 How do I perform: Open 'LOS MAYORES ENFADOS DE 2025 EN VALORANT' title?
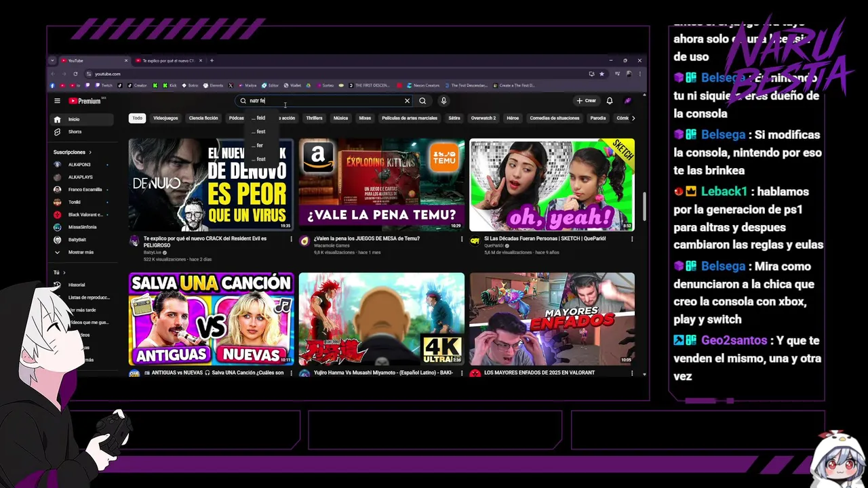coord(540,373)
